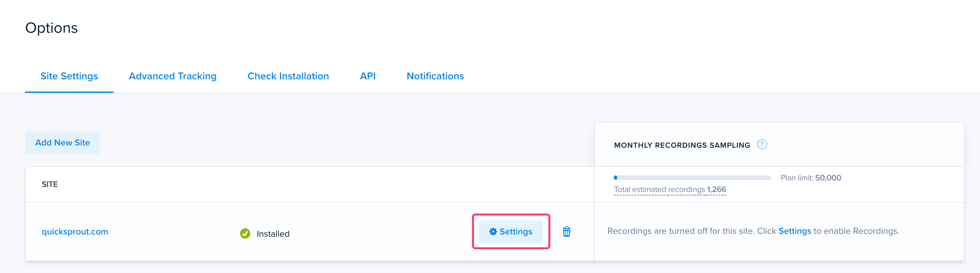Select the API tab
Image resolution: width=980 pixels, height=273 pixels.
[367, 76]
